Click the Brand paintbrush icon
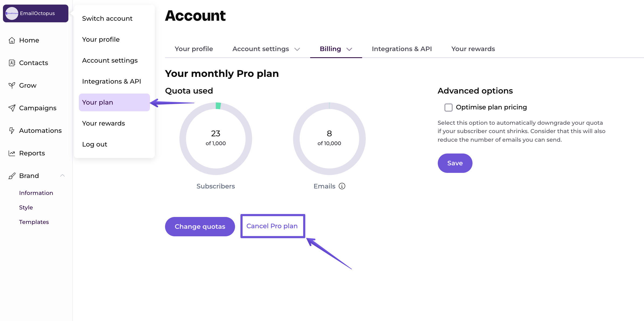 pos(12,176)
